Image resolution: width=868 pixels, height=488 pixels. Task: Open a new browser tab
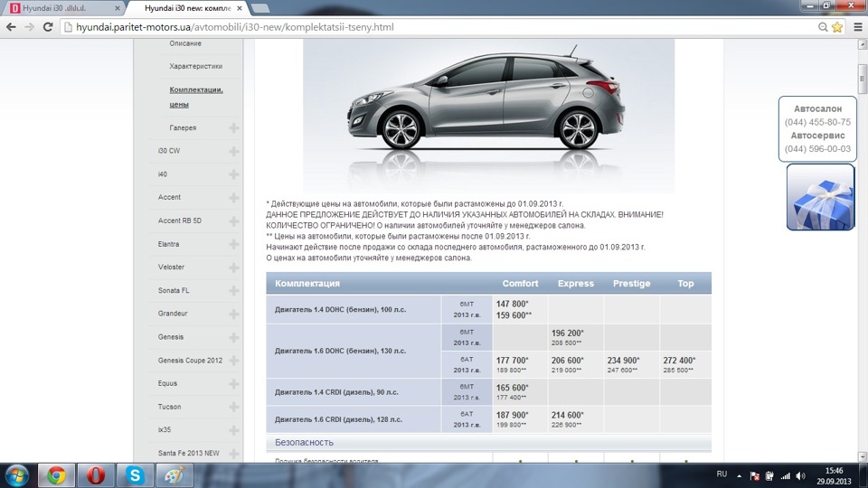[259, 8]
